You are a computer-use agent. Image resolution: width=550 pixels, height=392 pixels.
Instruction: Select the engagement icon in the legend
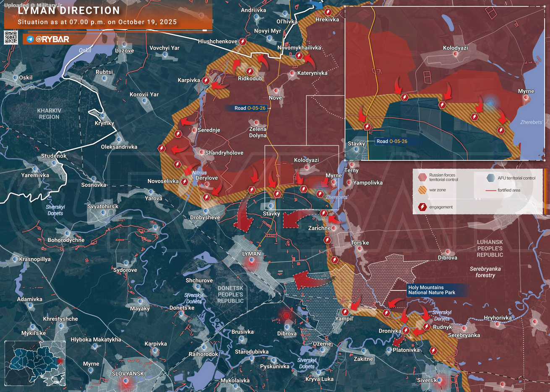[x=422, y=207]
